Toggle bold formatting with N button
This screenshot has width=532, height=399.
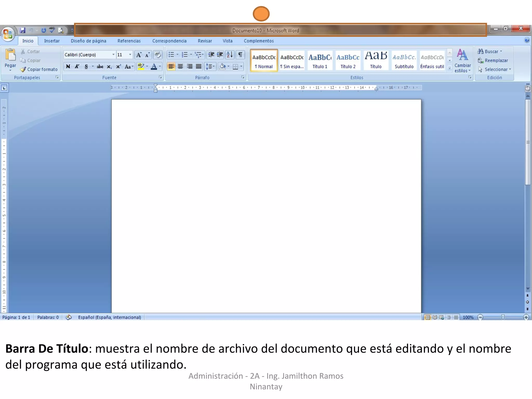tap(68, 66)
